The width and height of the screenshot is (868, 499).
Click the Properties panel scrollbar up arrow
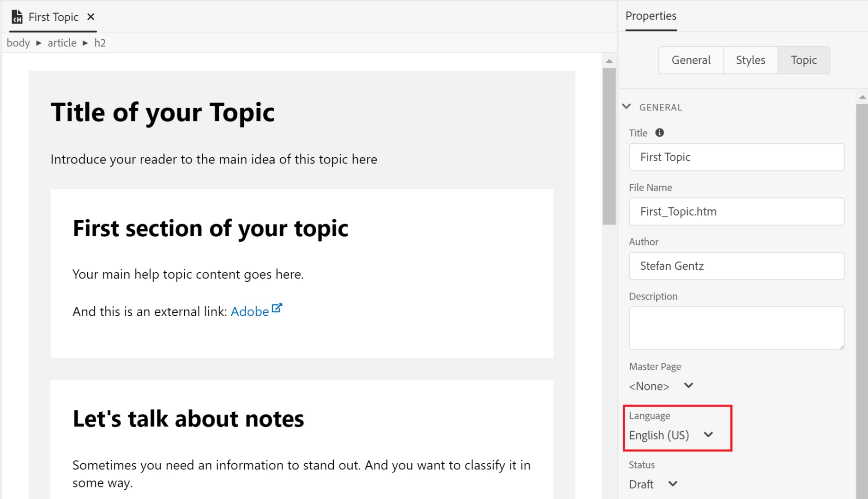coord(862,97)
